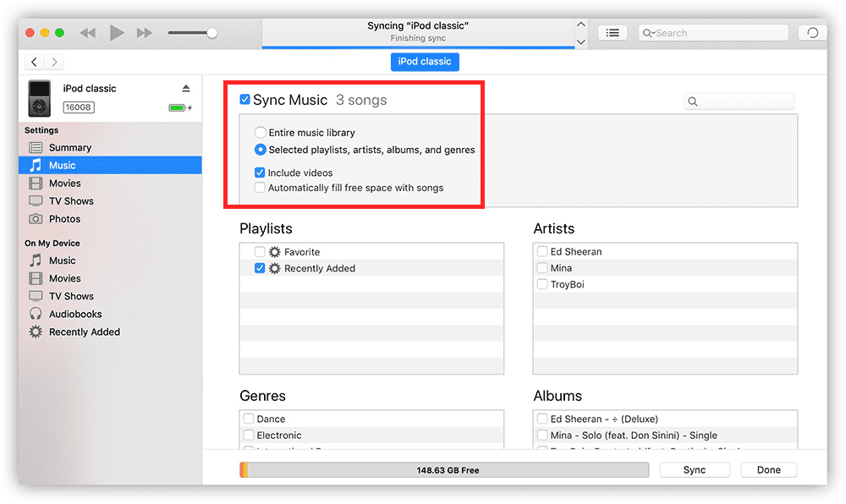Click the iPod classic device thumbnail
This screenshot has height=504, width=846.
point(40,98)
